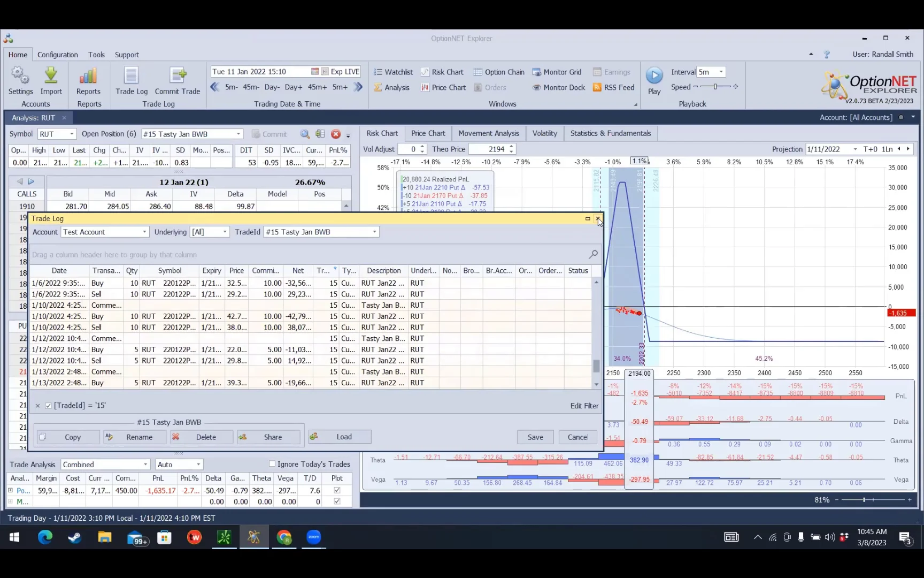The width and height of the screenshot is (924, 578).
Task: Open Zoom from the taskbar
Action: pos(314,537)
